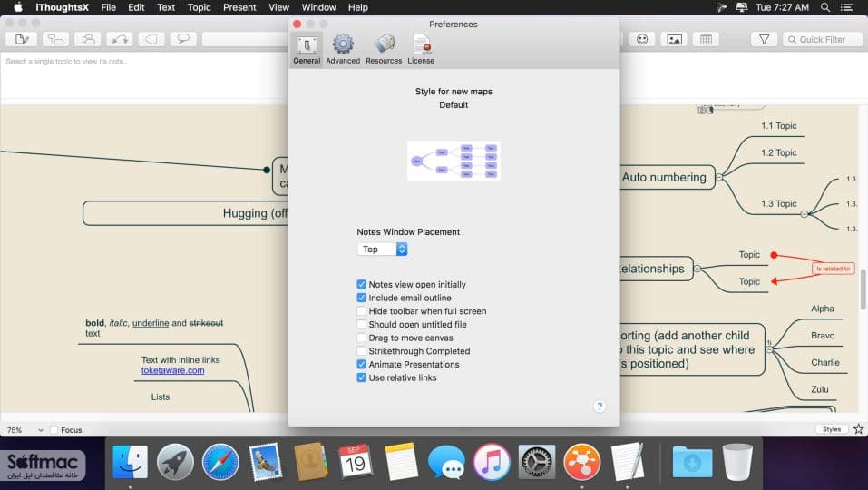Uncheck Notes view open initially
Screen dimensions: 868x490
coord(362,284)
